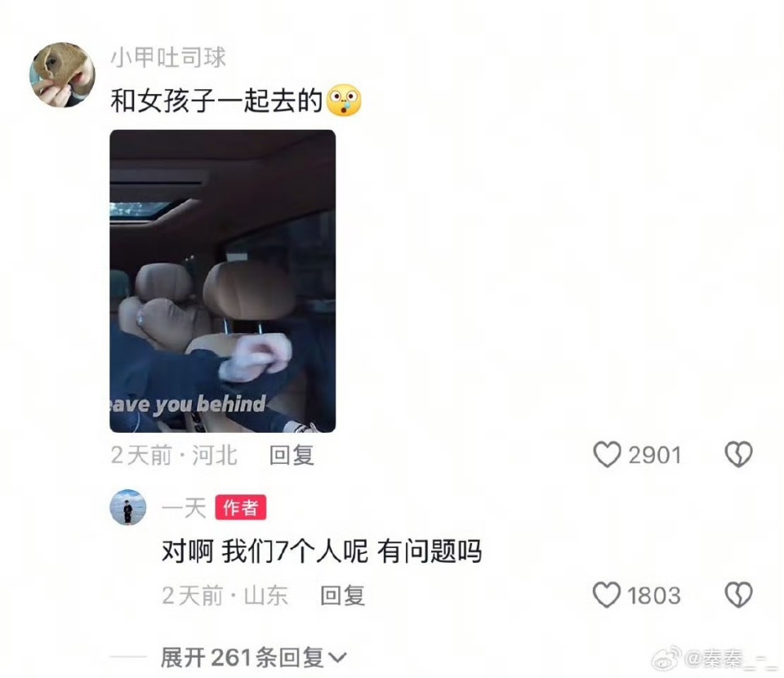Open the author 一天's avatar
This screenshot has height=678, width=784.
point(128,507)
